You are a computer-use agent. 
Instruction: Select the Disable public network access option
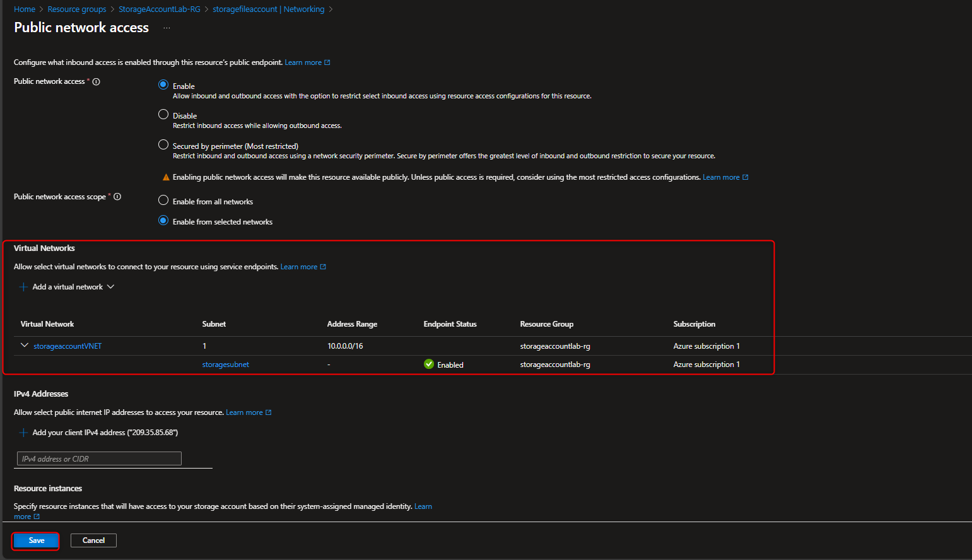163,114
